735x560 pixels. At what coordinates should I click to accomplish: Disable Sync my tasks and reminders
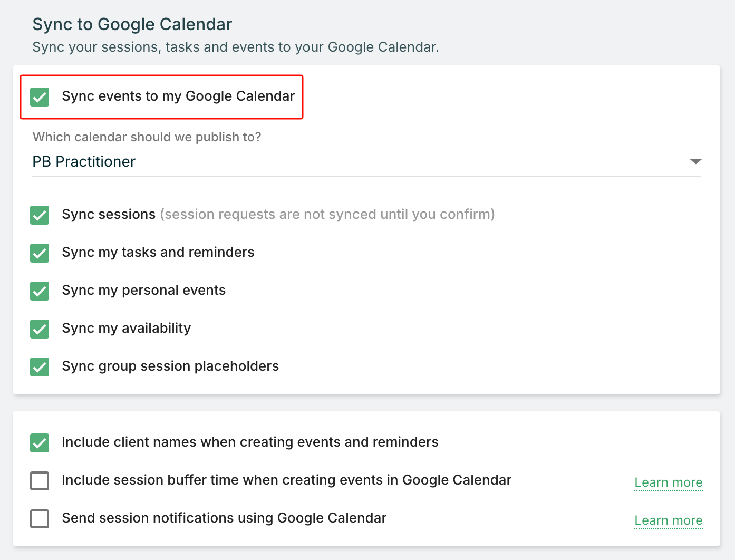pos(40,253)
